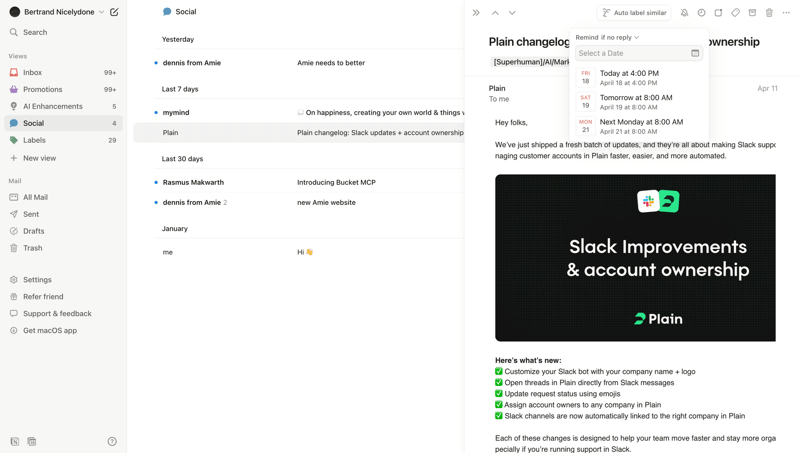The height and width of the screenshot is (453, 800).
Task: Click the Apr 11 date in email header
Action: [767, 88]
